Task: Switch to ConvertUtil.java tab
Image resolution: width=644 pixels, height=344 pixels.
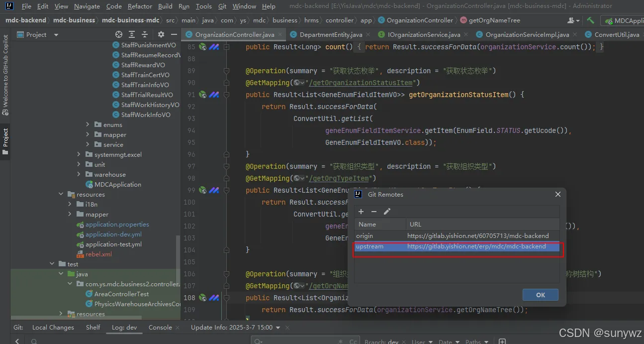Action: pyautogui.click(x=617, y=35)
